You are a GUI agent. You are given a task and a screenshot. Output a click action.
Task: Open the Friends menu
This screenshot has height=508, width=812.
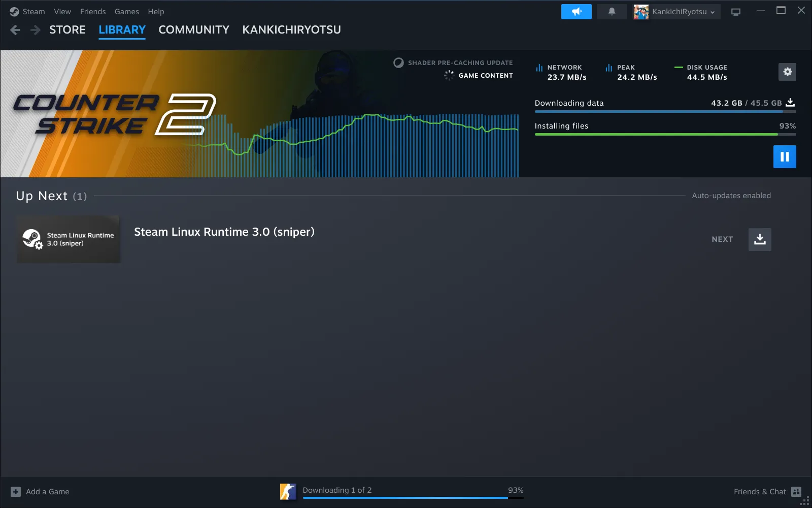93,12
